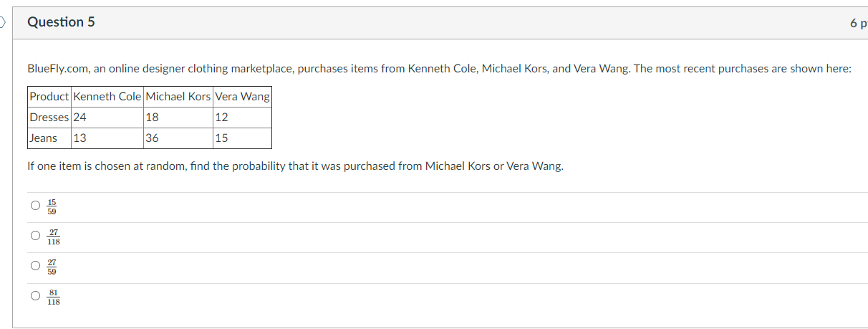Image resolution: width=868 pixels, height=329 pixels.
Task: Select the Jeans row label
Action: pyautogui.click(x=44, y=138)
